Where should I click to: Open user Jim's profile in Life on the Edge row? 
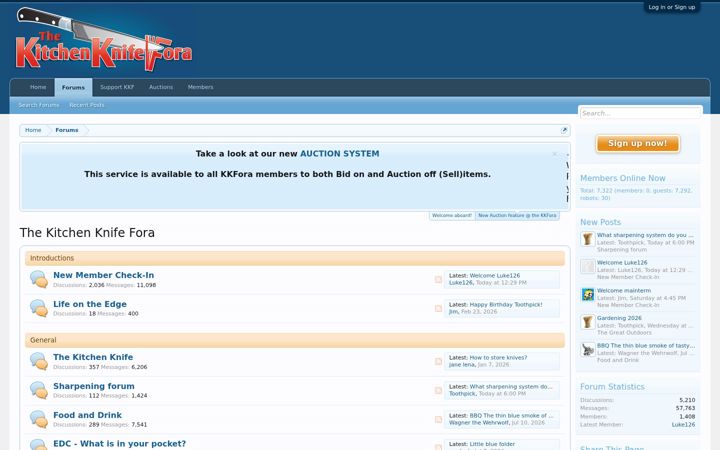tap(453, 312)
